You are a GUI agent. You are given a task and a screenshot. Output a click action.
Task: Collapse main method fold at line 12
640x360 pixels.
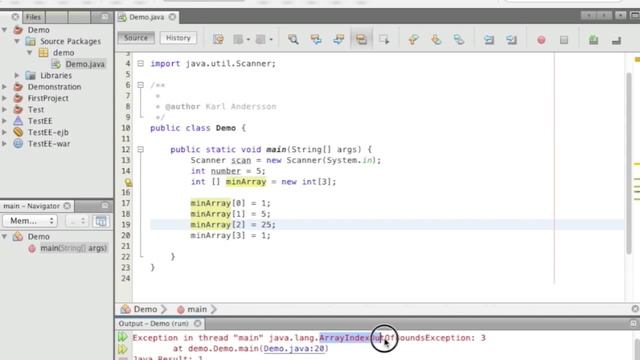tap(140, 149)
